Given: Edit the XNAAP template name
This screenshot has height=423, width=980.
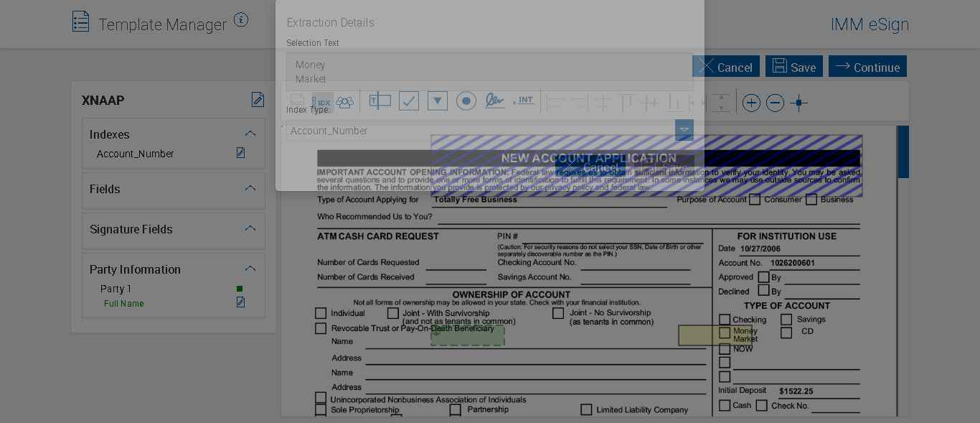Looking at the screenshot, I should [x=258, y=100].
